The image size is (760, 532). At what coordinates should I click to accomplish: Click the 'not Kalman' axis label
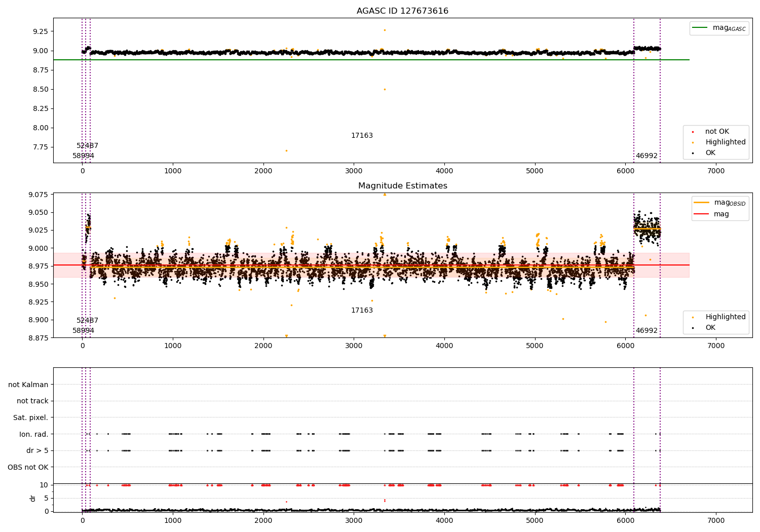pyautogui.click(x=28, y=385)
